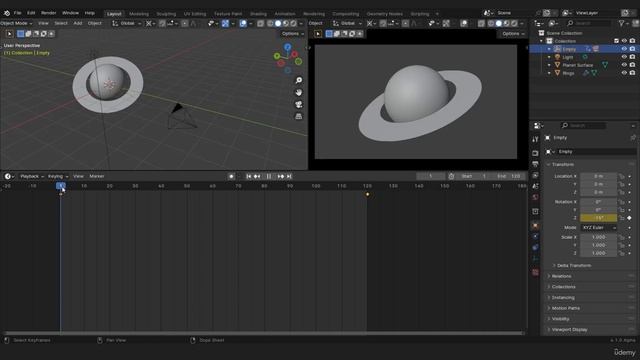Image resolution: width=640 pixels, height=360 pixels.
Task: Disable Rings in renders camera icon
Action: coord(632,73)
